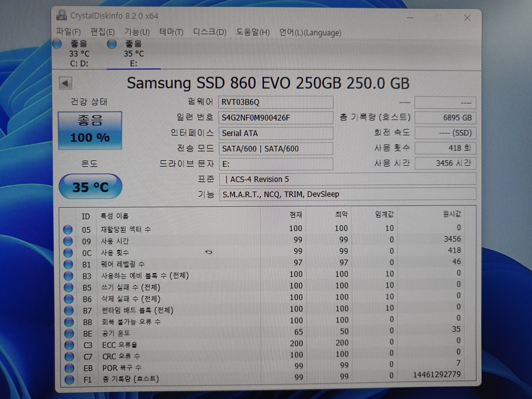This screenshot has width=532, height=399.
Task: Click the SATA/600 | SATA/600 transfer mode field
Action: 276,148
